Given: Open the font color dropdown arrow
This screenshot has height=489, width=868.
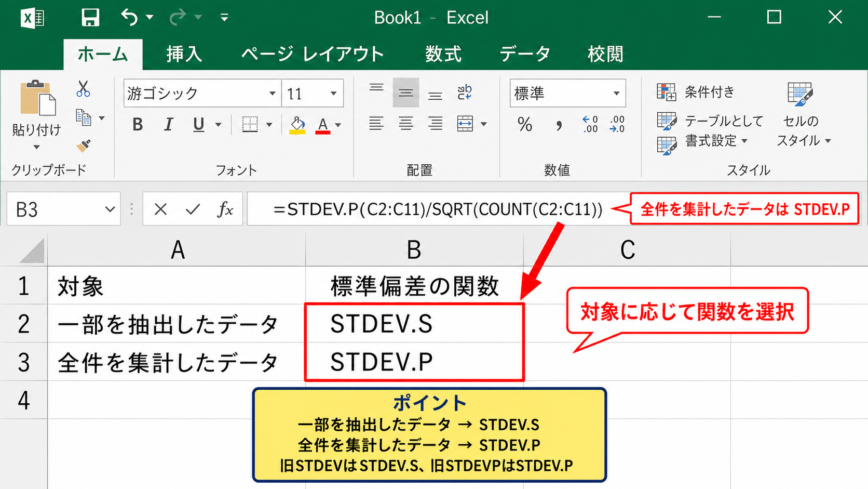Looking at the screenshot, I should tap(338, 125).
